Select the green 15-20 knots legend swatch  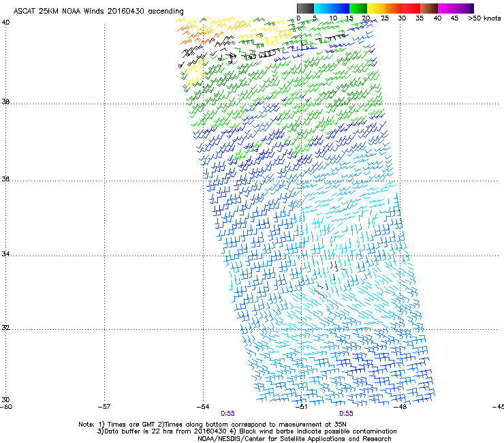pyautogui.click(x=358, y=8)
